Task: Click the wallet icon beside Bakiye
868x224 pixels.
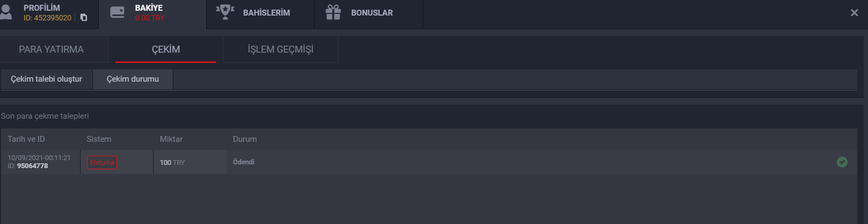Action: [117, 12]
